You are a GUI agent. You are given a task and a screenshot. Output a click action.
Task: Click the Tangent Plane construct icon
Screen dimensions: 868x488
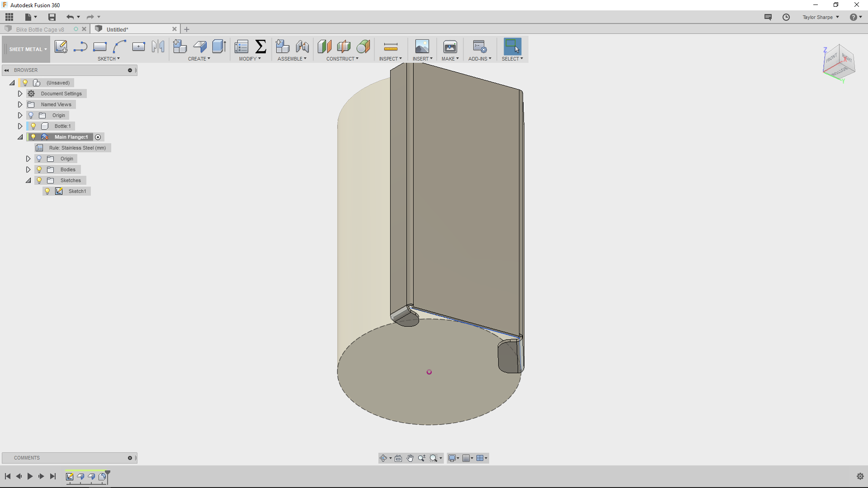click(x=363, y=47)
